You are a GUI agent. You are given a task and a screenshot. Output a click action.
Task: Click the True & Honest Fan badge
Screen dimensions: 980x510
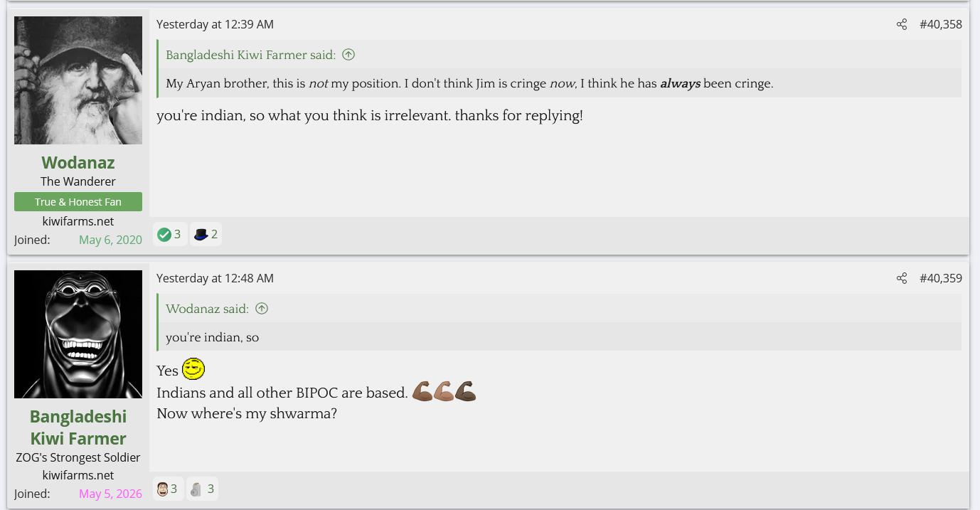pyautogui.click(x=78, y=202)
